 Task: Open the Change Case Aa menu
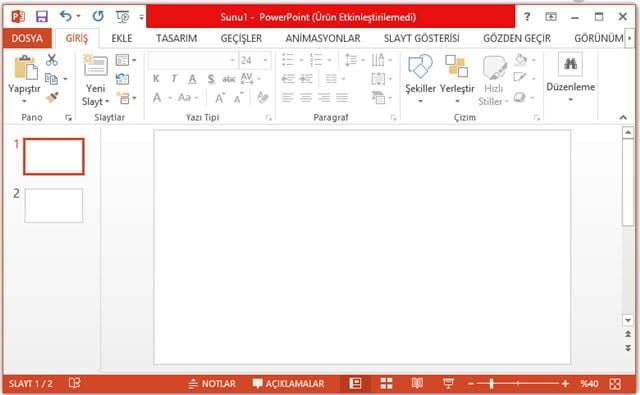187,98
